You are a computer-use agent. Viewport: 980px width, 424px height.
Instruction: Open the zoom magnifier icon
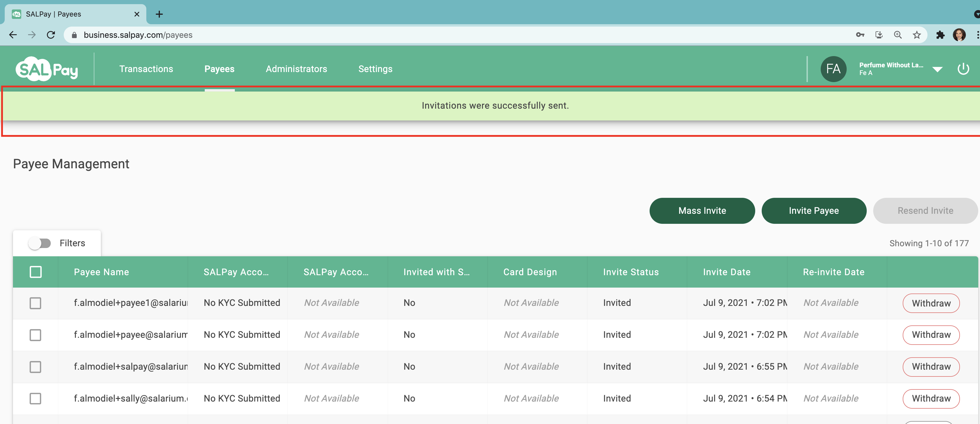pos(898,35)
